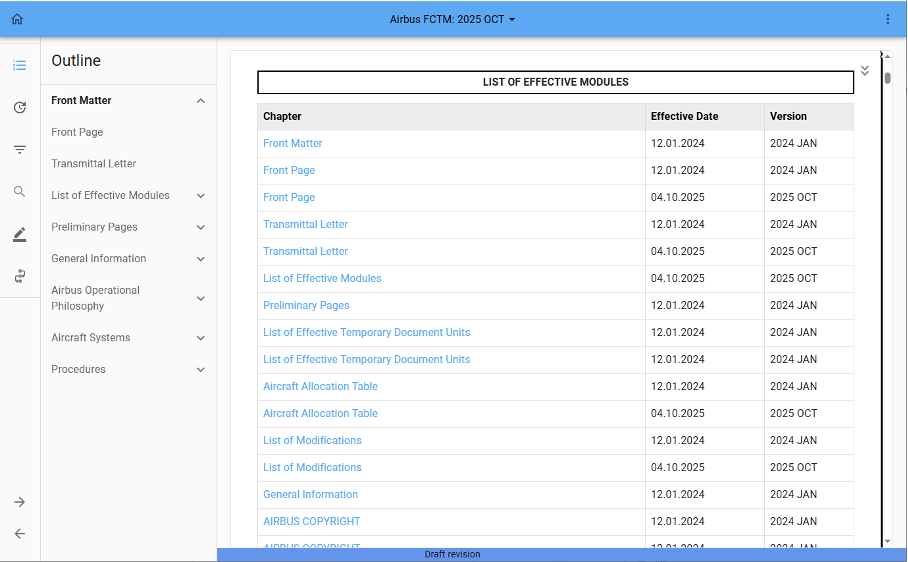
Task: Expand Procedures in outline
Action: (x=200, y=370)
